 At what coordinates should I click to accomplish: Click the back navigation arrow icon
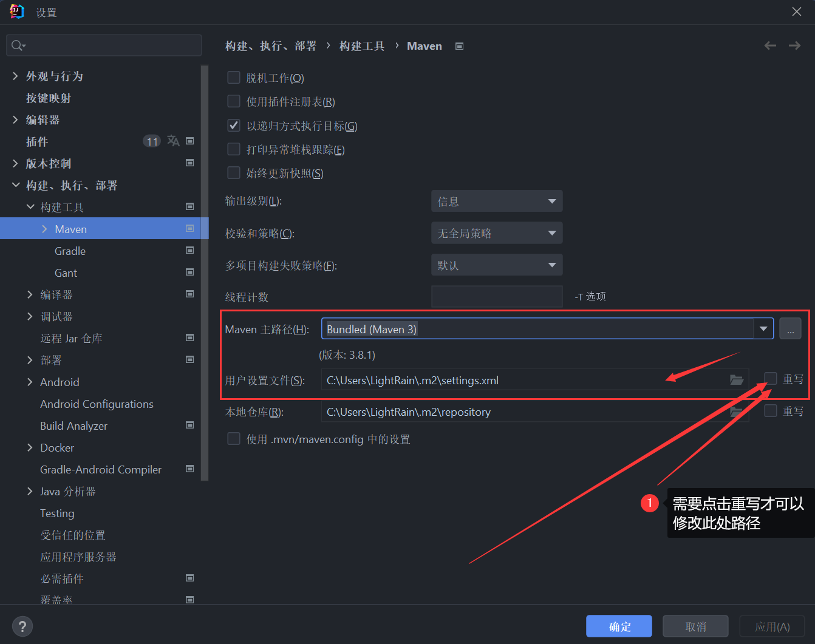(770, 46)
